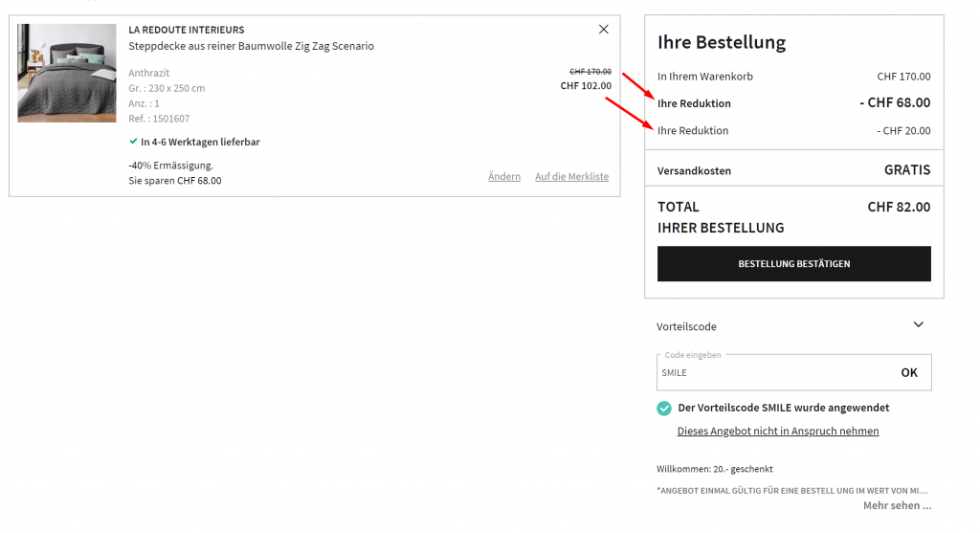Click the Versandkosten GRATIS value

(x=907, y=170)
